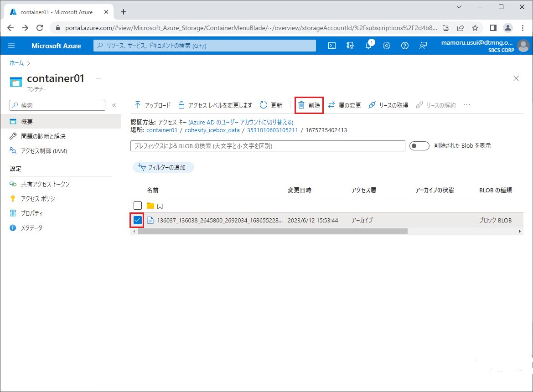Click アクセス レベルを変更します in the toolbar
The image size is (533, 392).
coord(215,105)
